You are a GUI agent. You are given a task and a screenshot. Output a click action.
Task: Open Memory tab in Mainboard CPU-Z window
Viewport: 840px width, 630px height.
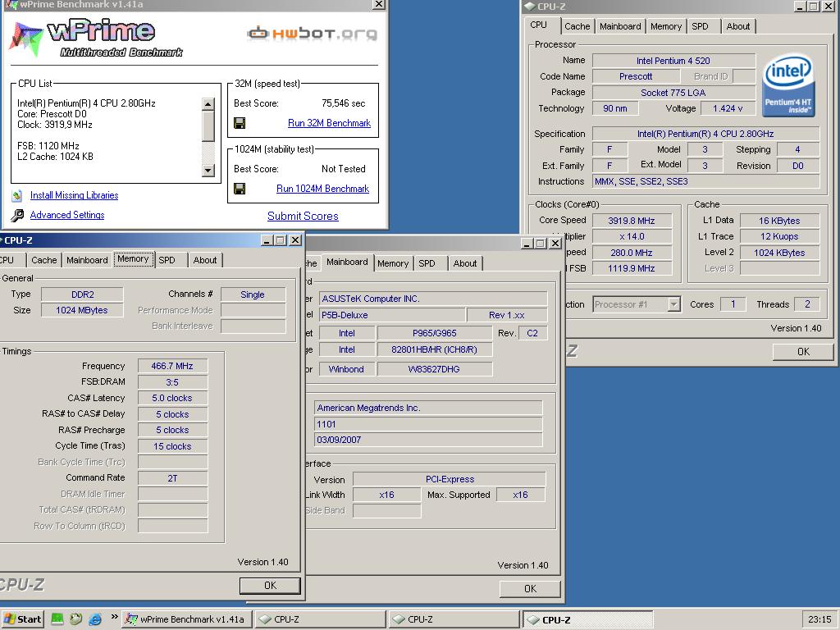pyautogui.click(x=393, y=263)
